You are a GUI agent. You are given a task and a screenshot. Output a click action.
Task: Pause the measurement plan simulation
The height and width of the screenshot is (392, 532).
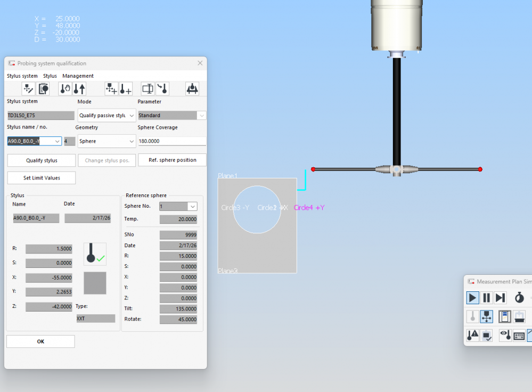486,298
